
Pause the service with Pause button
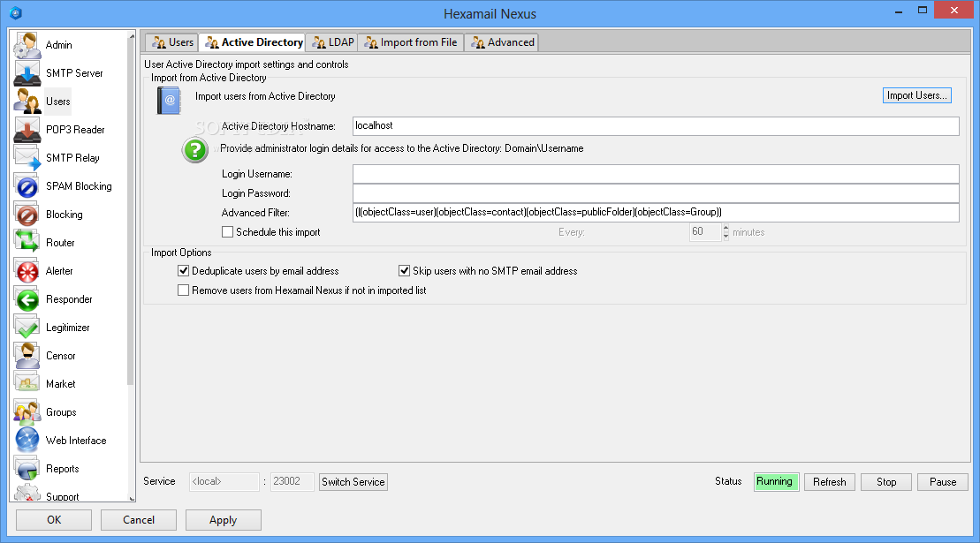pyautogui.click(x=943, y=482)
